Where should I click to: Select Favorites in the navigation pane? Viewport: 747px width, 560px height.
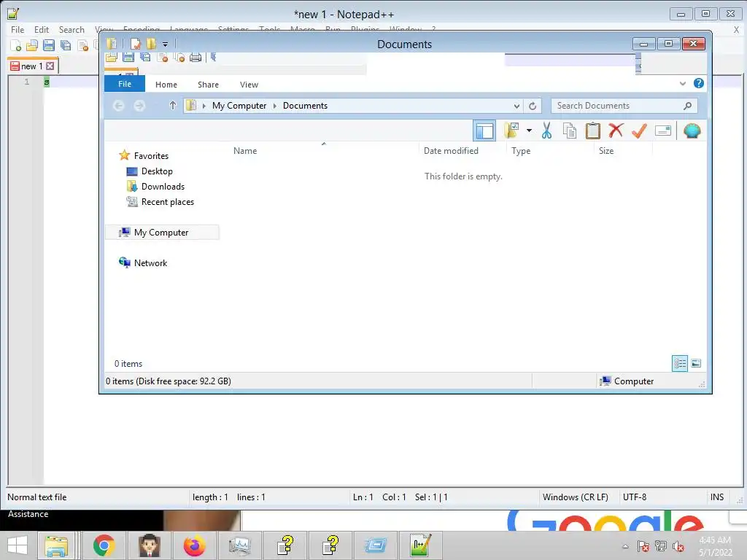pyautogui.click(x=151, y=156)
